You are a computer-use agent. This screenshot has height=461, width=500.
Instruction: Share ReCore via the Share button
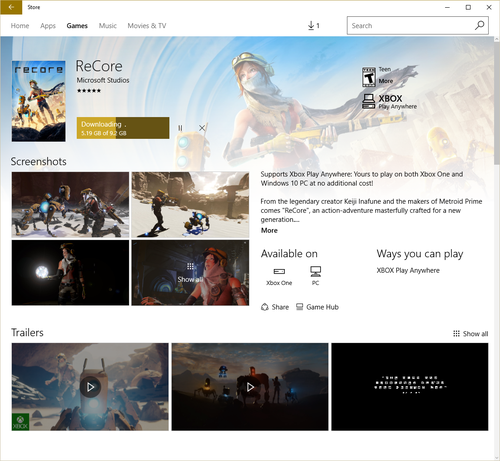[275, 307]
